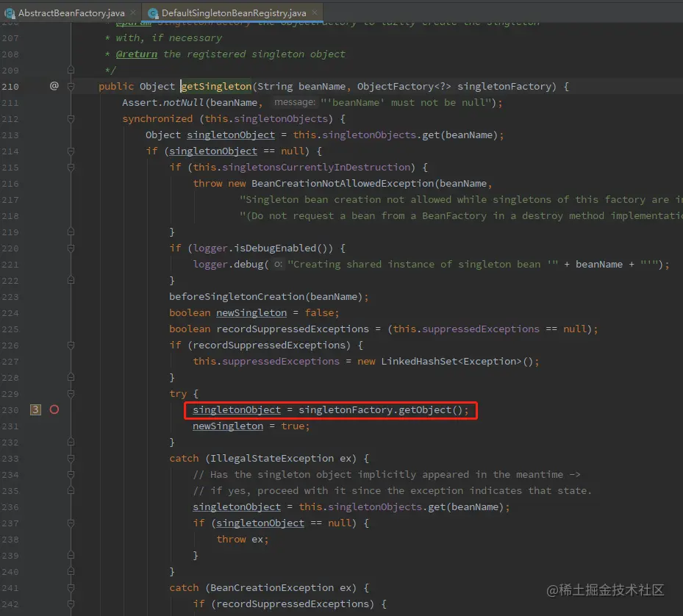The image size is (683, 616).
Task: Click line number 223 in gutter
Action: 10,297
